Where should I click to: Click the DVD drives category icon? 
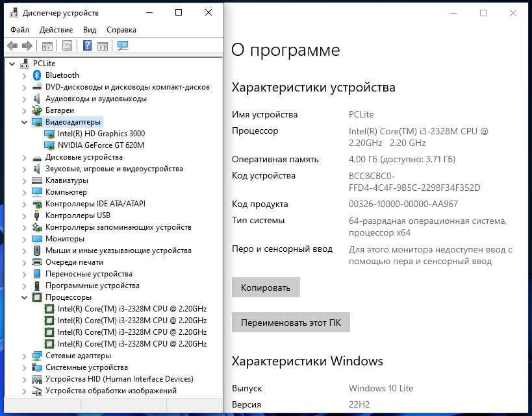(x=36, y=87)
